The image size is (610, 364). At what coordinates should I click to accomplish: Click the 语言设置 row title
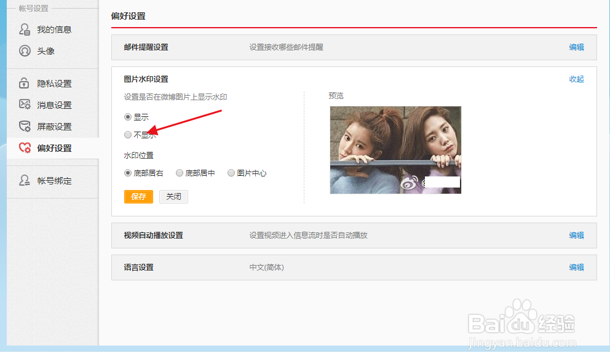click(x=138, y=267)
